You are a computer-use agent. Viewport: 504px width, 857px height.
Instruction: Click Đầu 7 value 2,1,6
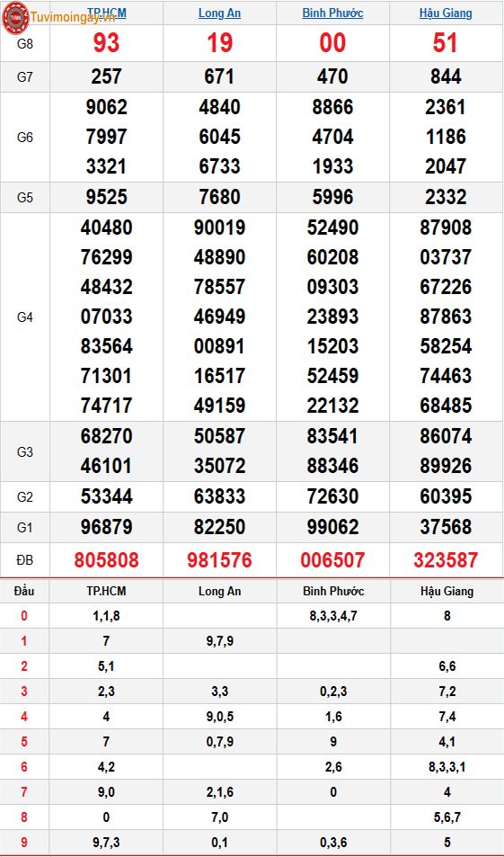pos(220,792)
